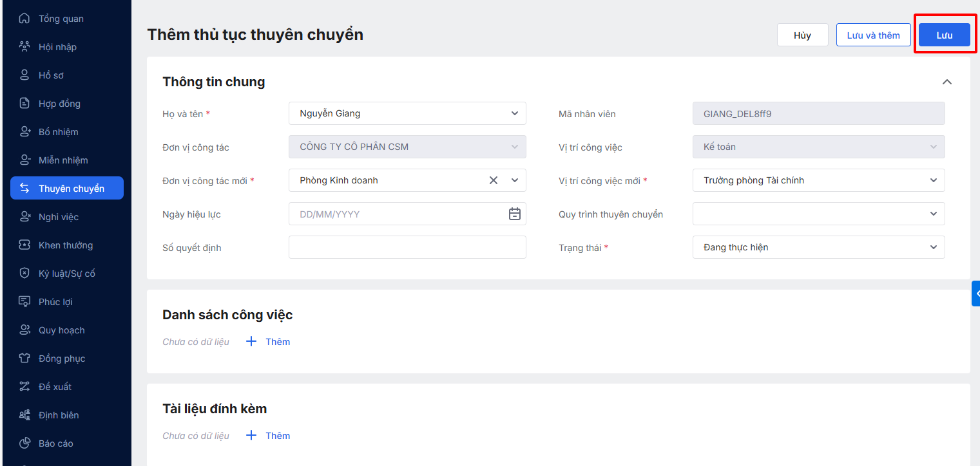Click the calendar icon in Ngày hiệu lực
The image size is (980, 466).
pos(514,214)
